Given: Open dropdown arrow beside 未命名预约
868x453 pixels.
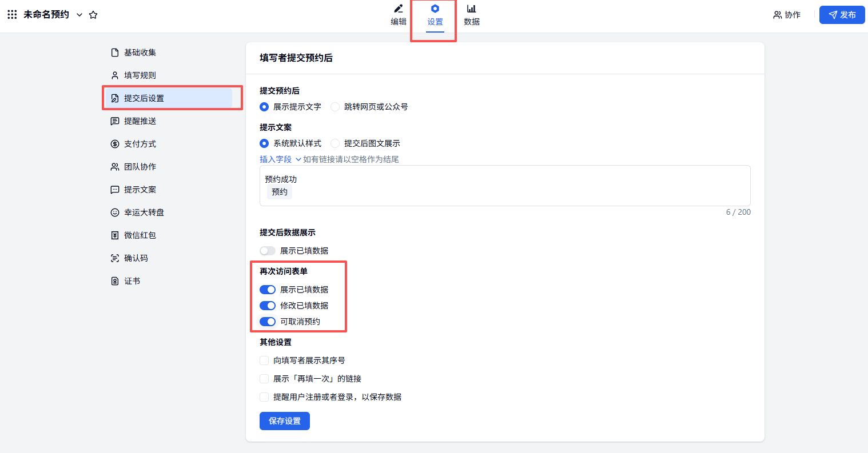Looking at the screenshot, I should [x=79, y=15].
